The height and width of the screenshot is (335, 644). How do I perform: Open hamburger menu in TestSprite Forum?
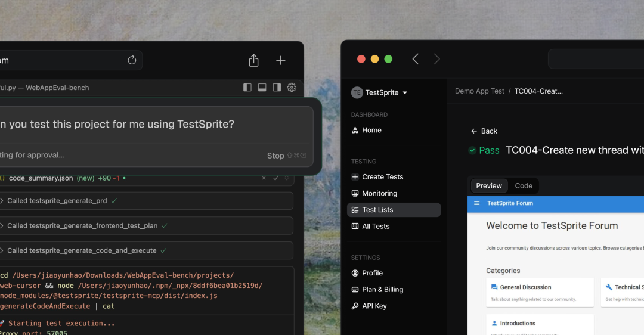coord(476,203)
